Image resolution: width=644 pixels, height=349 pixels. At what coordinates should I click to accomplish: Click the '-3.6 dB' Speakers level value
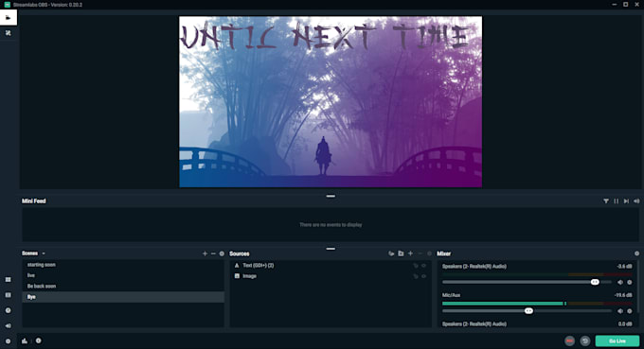click(x=624, y=267)
